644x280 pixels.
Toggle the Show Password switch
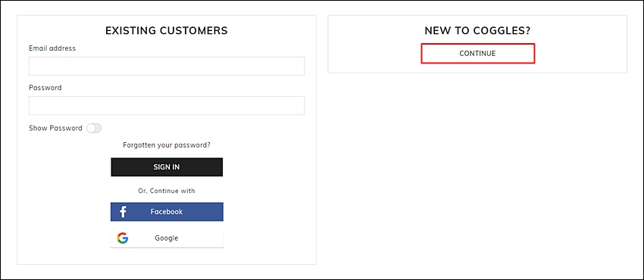pyautogui.click(x=94, y=129)
